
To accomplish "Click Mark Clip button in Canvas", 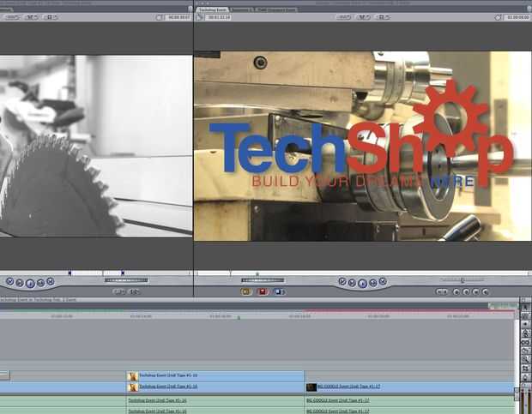I will [475, 291].
